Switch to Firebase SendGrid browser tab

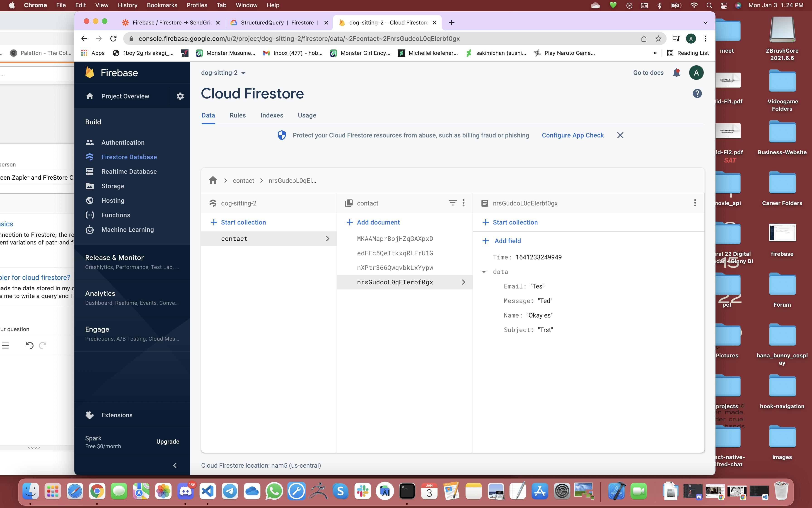point(171,22)
